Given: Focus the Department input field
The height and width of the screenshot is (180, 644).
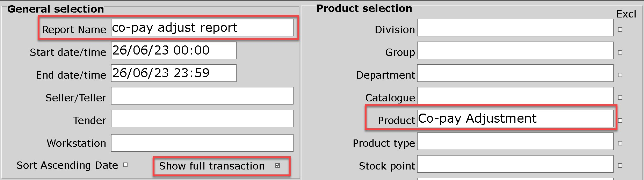Looking at the screenshot, I should point(515,73).
